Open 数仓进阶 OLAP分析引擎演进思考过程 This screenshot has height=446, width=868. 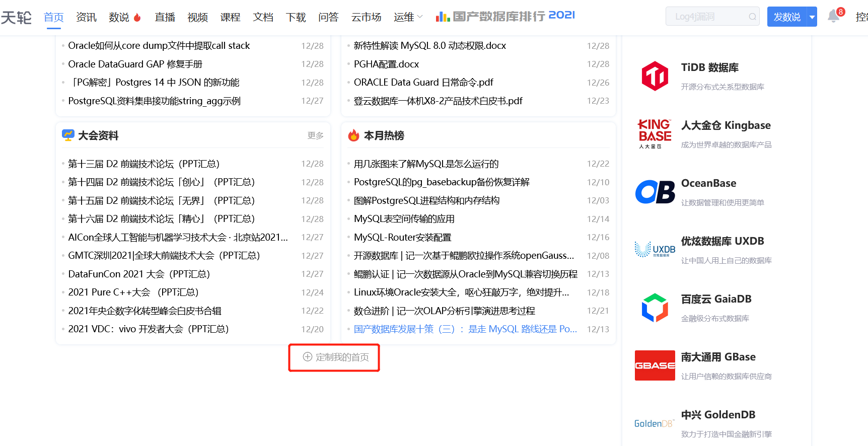click(444, 311)
